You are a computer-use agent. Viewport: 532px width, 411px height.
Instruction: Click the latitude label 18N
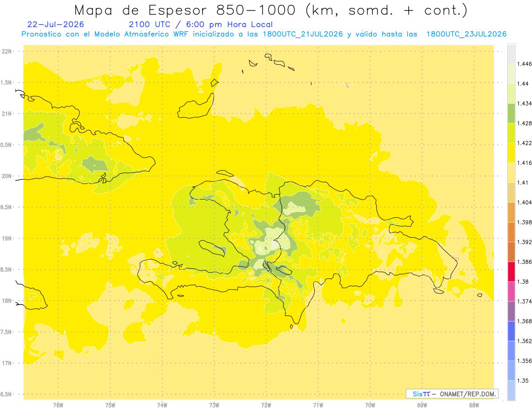pos(7,301)
